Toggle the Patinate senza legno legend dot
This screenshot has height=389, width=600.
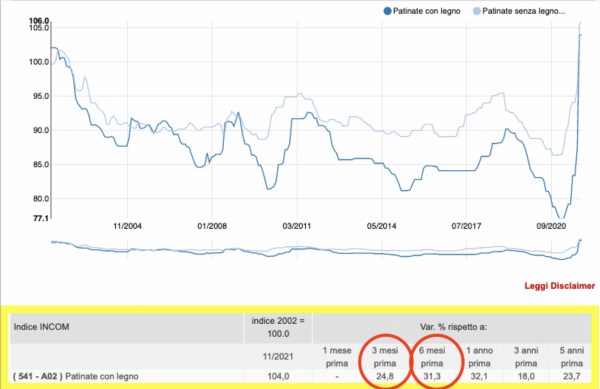pyautogui.click(x=476, y=11)
